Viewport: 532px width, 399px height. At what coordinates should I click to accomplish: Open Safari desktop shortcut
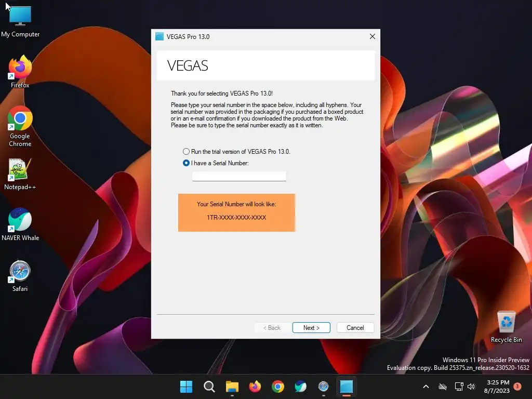[x=20, y=276]
